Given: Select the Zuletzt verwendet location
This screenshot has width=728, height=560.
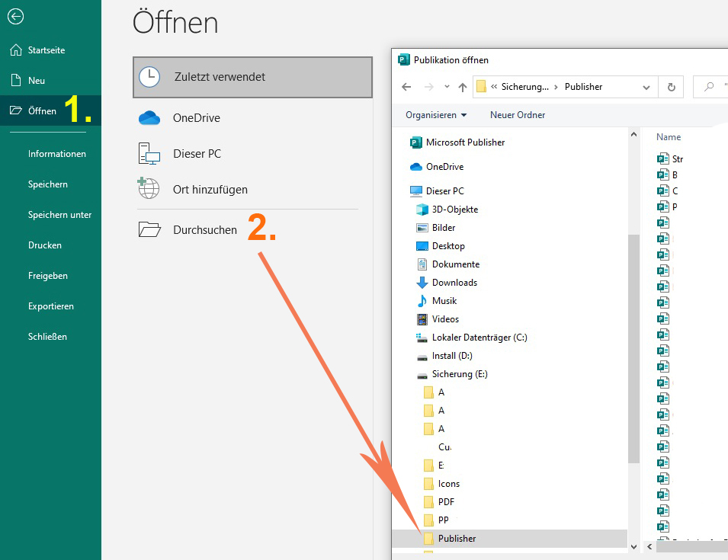Looking at the screenshot, I should pos(252,77).
